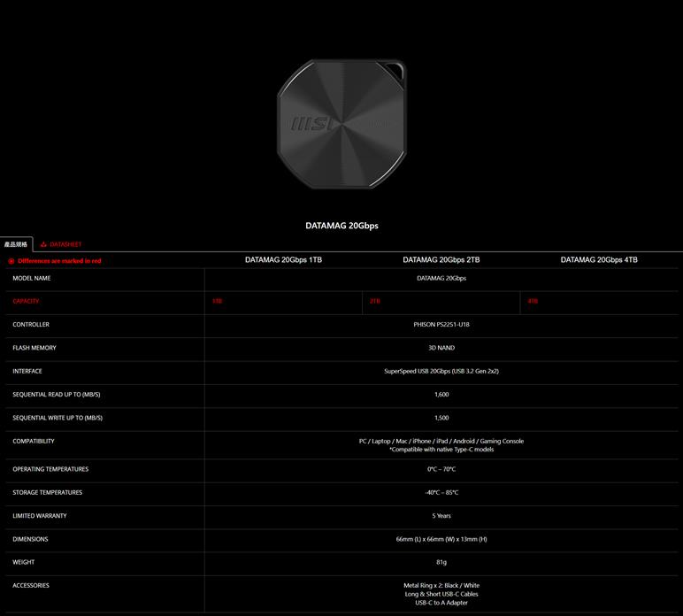Click the red 1TB capacity value
This screenshot has width=683, height=616.
click(217, 301)
